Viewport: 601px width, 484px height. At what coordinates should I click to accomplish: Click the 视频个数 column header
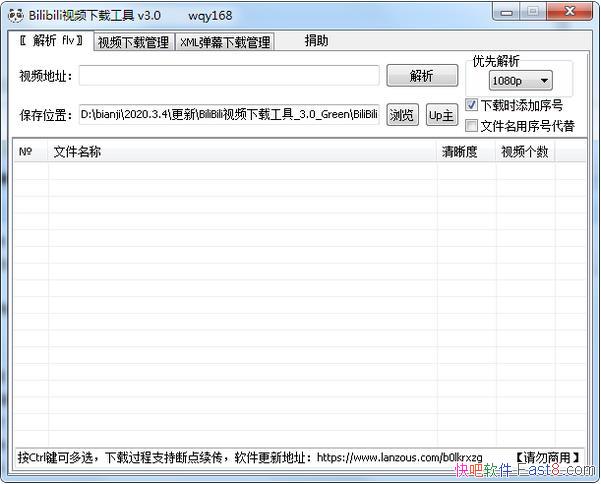tap(525, 152)
